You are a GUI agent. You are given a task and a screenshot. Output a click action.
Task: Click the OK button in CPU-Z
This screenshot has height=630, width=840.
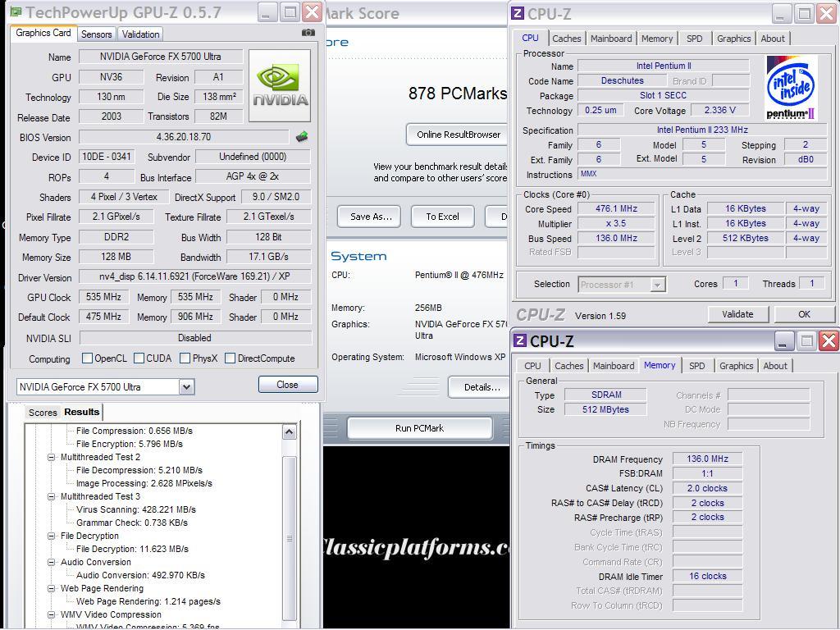coord(804,314)
